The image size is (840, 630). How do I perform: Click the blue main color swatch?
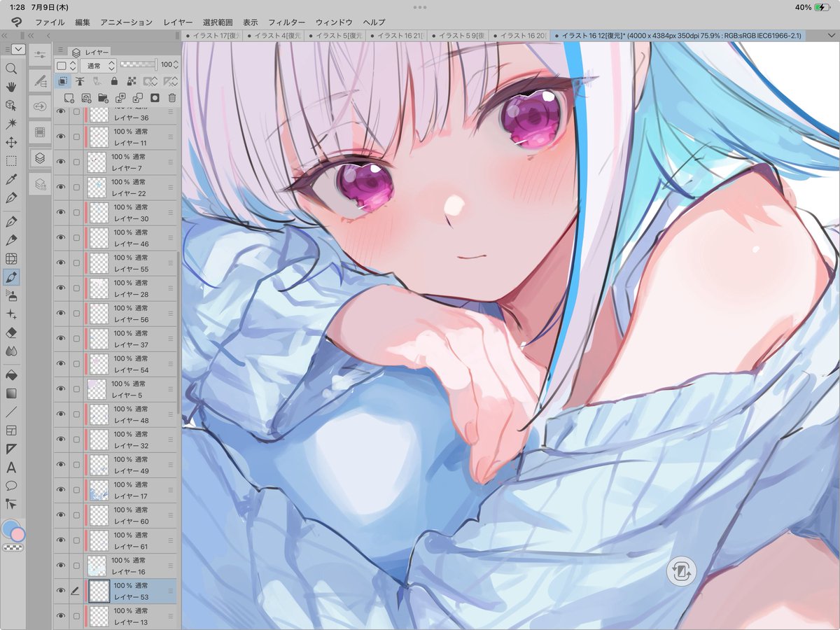[9, 528]
